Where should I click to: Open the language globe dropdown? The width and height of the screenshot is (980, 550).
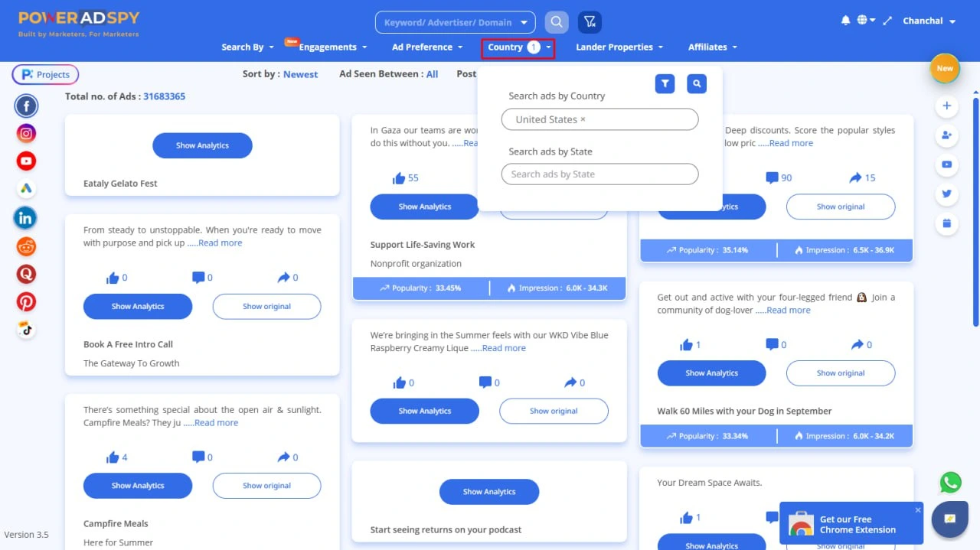tap(867, 21)
